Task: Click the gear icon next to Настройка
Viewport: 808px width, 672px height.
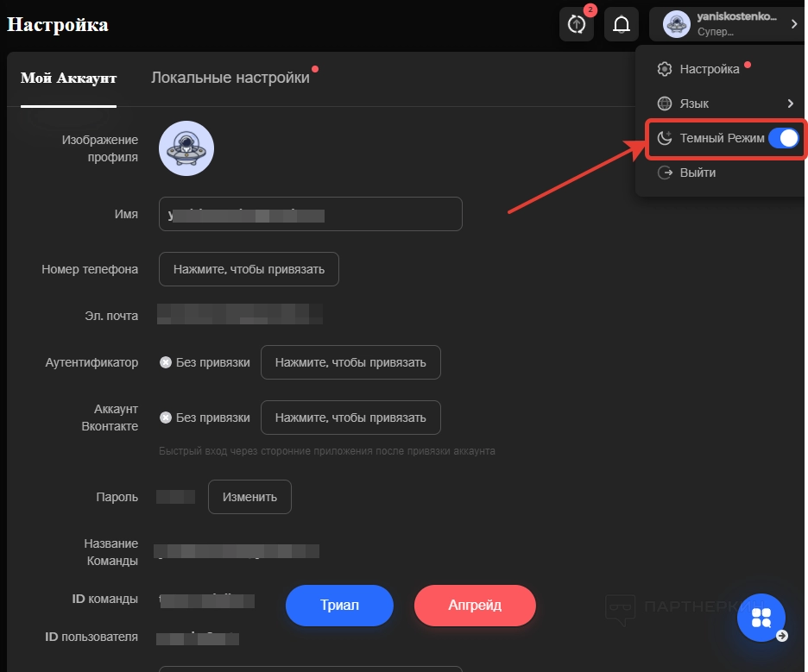Action: point(665,69)
